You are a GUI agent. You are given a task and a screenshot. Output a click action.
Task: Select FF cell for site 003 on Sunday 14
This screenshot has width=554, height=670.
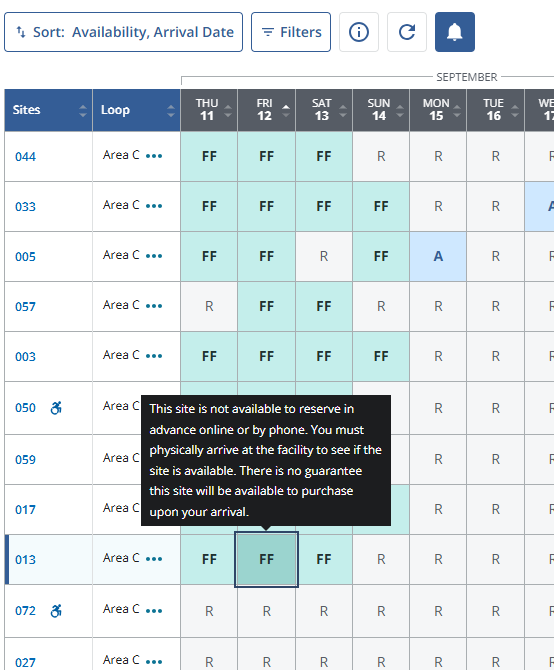[x=381, y=356]
